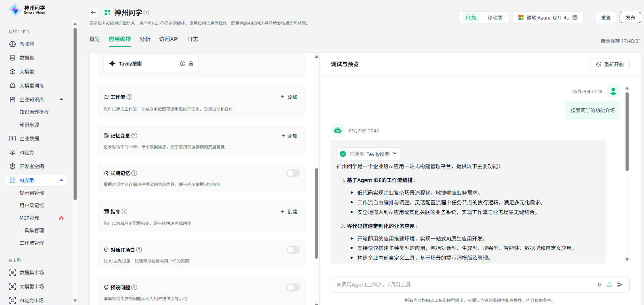Go back with the left arrow icon
This screenshot has height=305, width=644.
click(93, 13)
